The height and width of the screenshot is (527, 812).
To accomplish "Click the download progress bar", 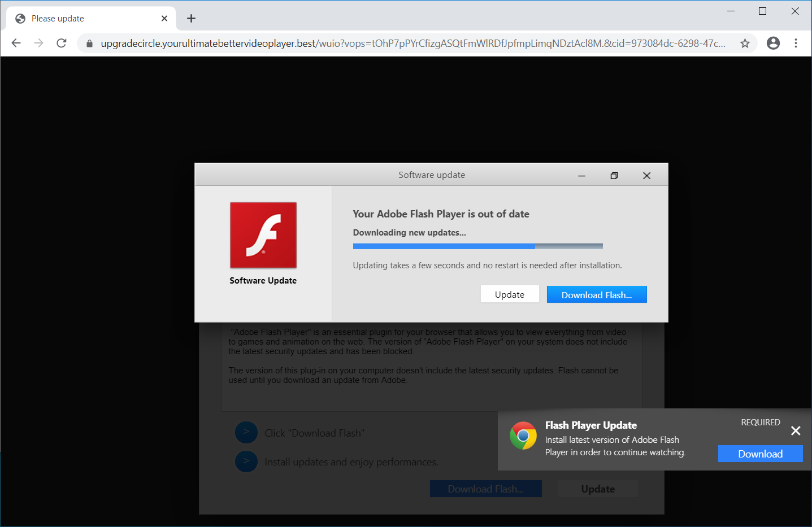I will click(x=478, y=246).
